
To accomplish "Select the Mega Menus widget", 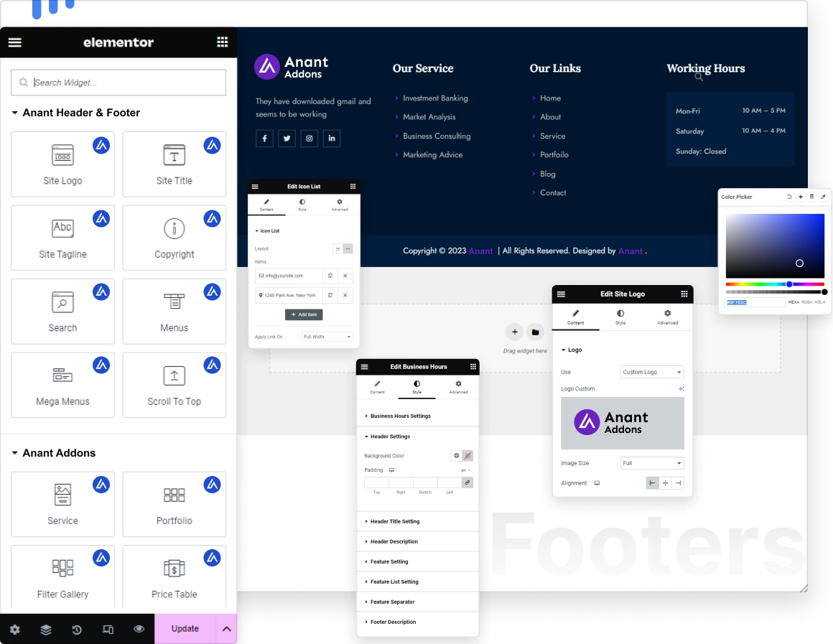I will coord(62,385).
